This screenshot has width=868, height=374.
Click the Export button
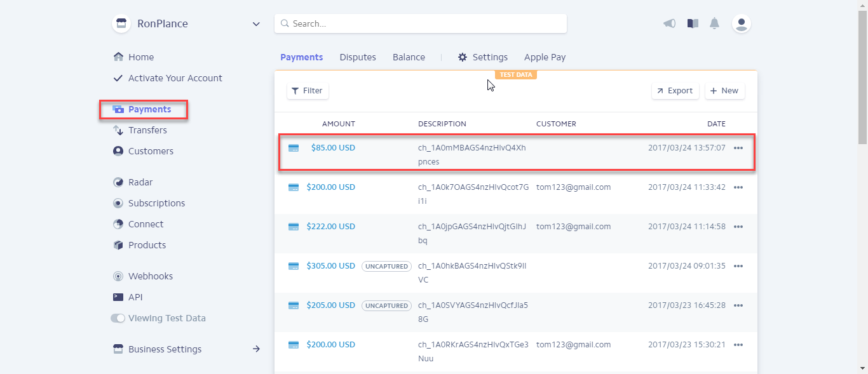675,91
